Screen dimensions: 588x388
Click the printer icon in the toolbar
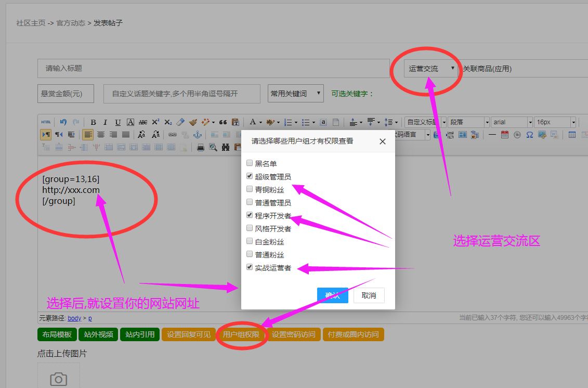(x=201, y=148)
